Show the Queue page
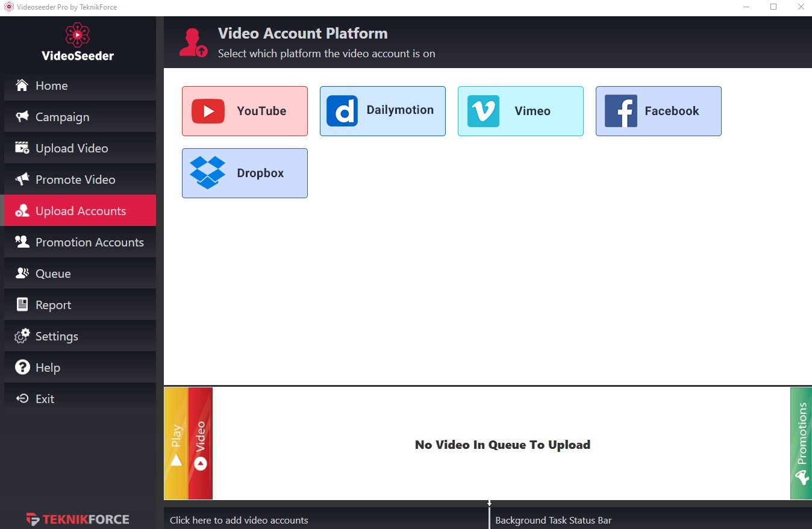This screenshot has width=812, height=529. [x=53, y=274]
